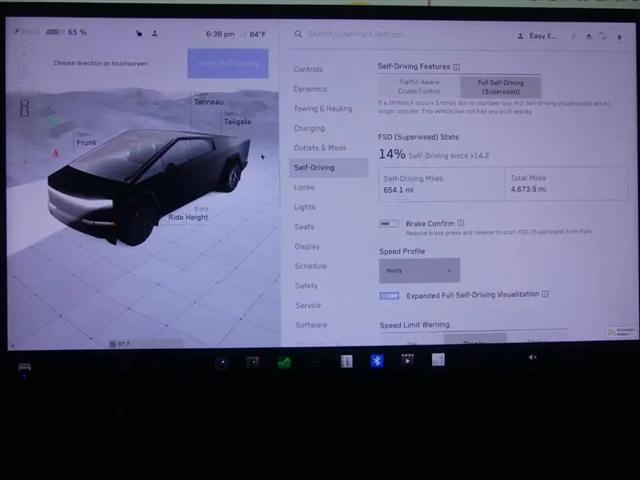640x480 pixels.
Task: Click the Search Cybertruck Settings field
Action: pos(356,34)
